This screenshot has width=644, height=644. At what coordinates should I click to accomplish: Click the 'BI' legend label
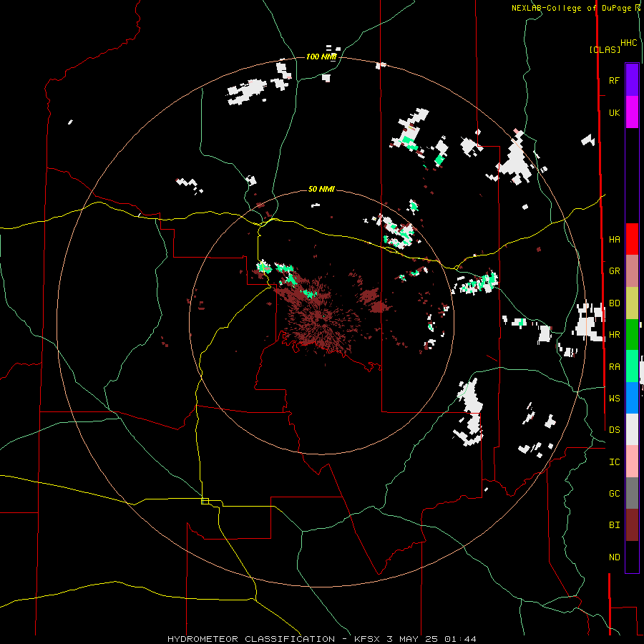click(x=614, y=525)
